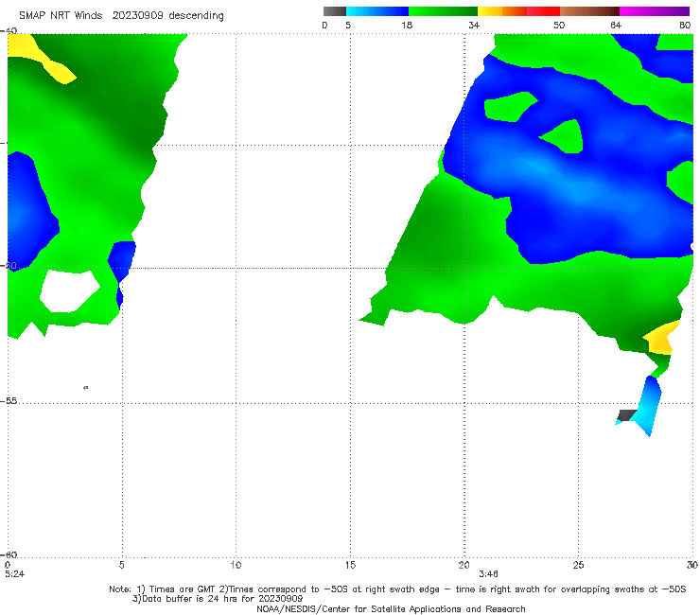Click the colorbar label "18"
Image resolution: width=700 pixels, height=615 pixels.
point(407,25)
